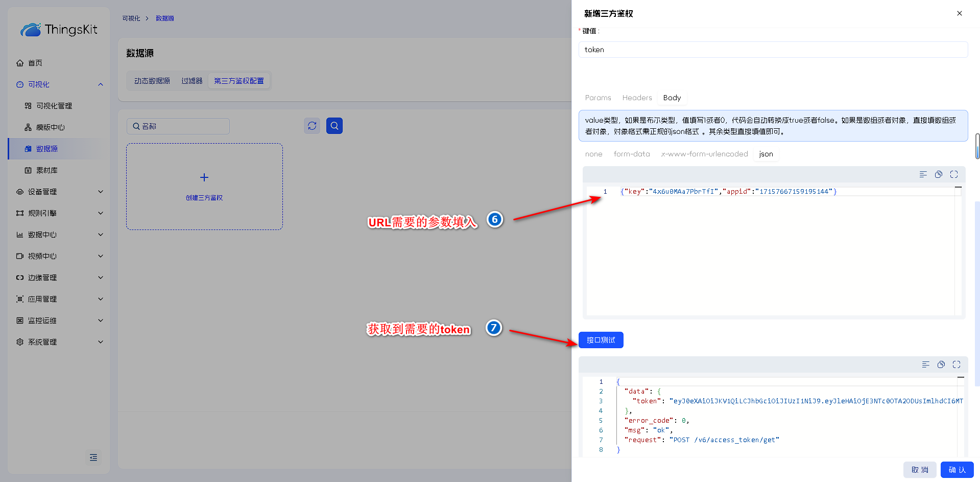The width and height of the screenshot is (980, 482).
Task: Click the format icon in request editor toolbar
Action: [923, 175]
